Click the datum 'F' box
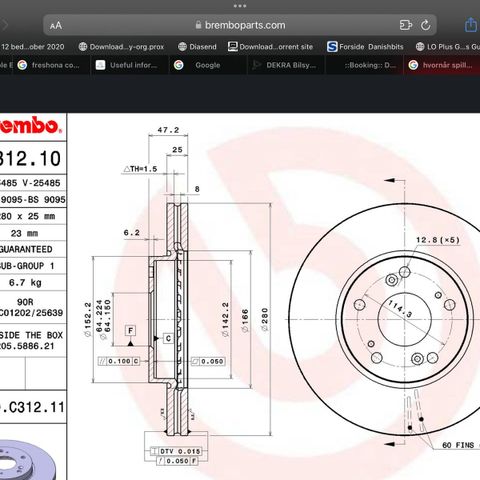Viewport: 480px width, 480px height. (x=130, y=331)
